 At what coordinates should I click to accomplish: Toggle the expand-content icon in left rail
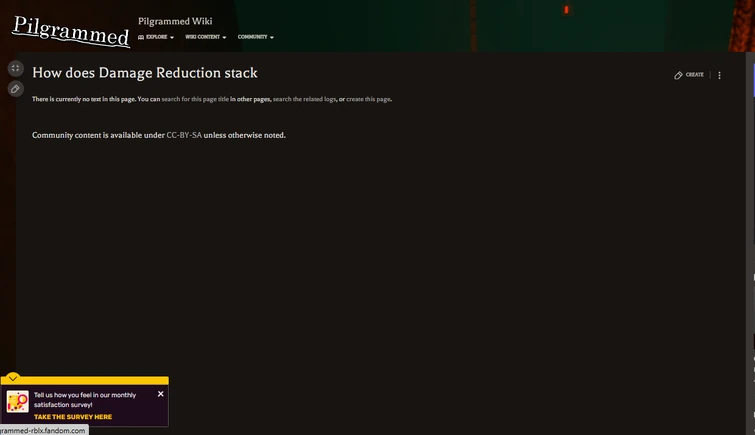15,68
